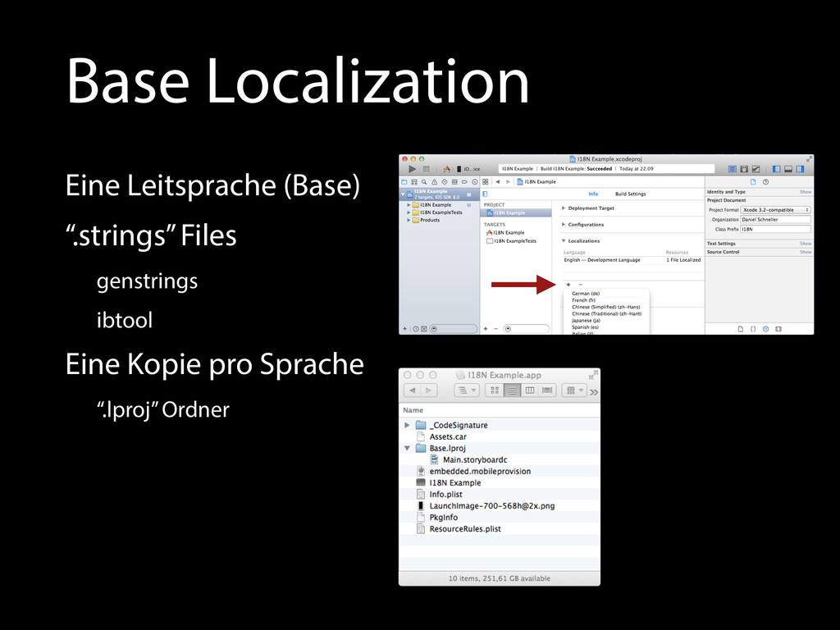
Task: Toggle the recent files filter clock icon
Action: (x=416, y=329)
